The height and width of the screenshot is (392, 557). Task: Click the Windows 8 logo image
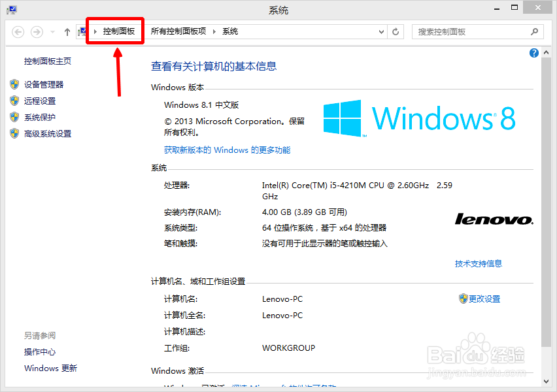click(419, 118)
